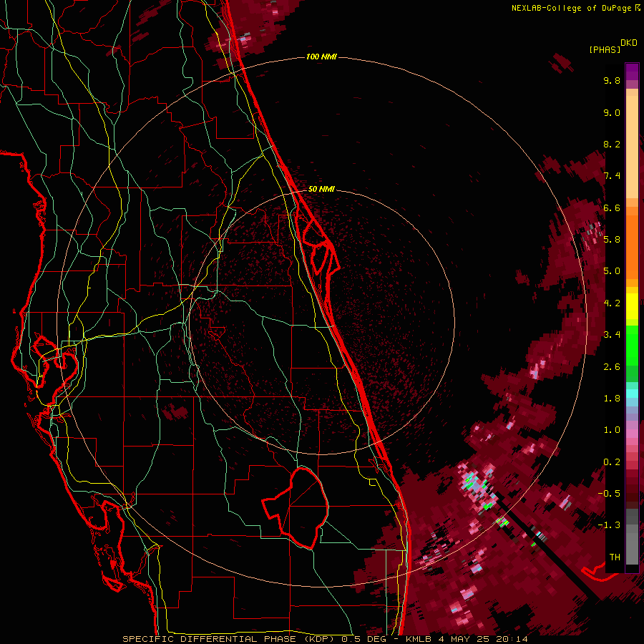Click the 3.4 value on color scale

(612, 335)
